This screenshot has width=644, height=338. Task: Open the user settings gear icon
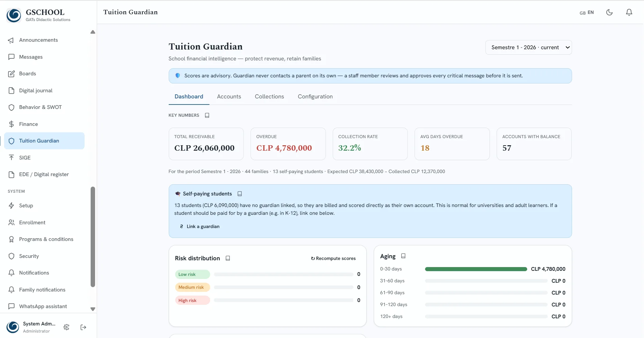point(67,327)
